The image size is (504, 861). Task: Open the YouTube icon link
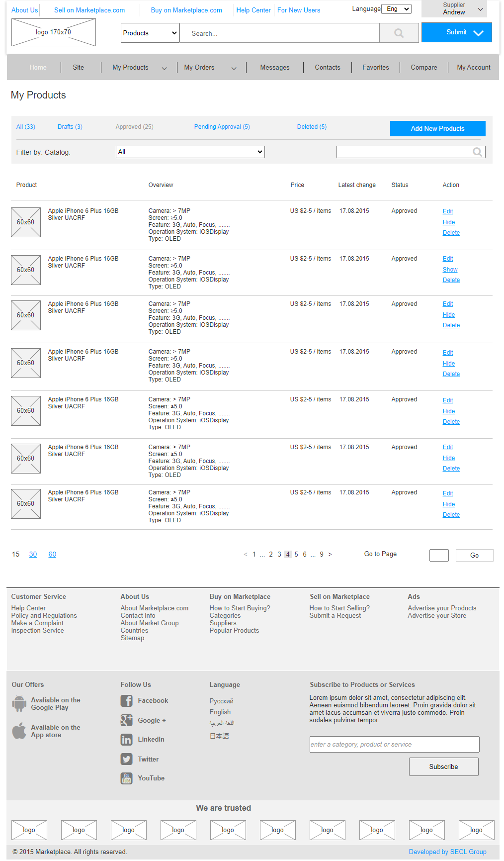point(126,778)
